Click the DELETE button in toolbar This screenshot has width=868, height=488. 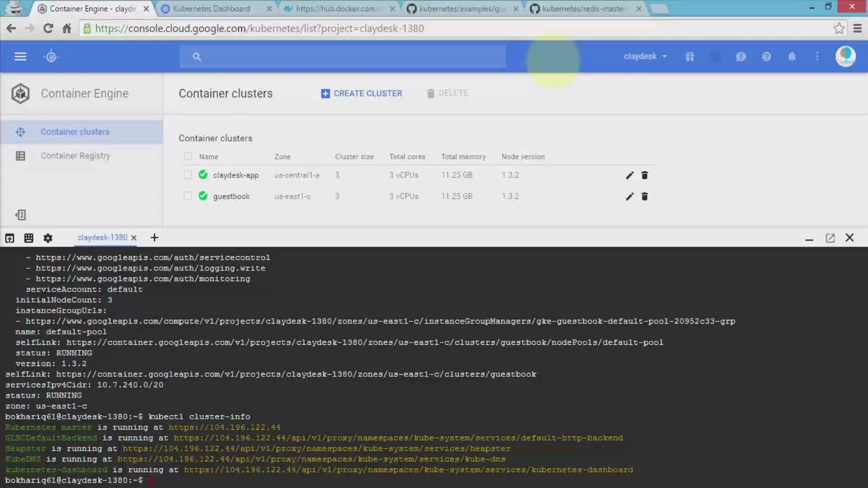pos(448,93)
